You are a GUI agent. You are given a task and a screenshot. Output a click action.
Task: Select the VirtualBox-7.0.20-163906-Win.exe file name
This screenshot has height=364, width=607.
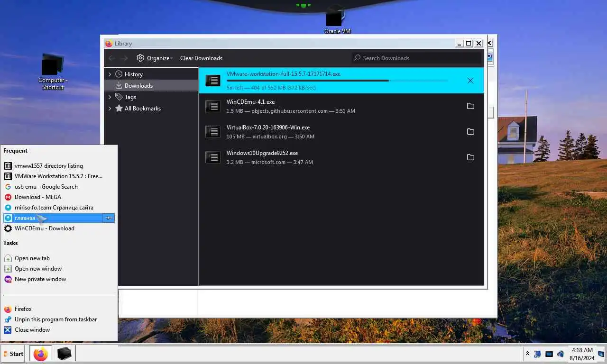(268, 127)
